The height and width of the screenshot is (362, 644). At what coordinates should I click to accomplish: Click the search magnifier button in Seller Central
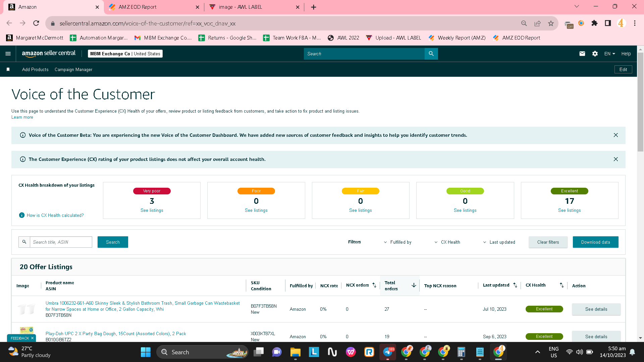point(431,54)
